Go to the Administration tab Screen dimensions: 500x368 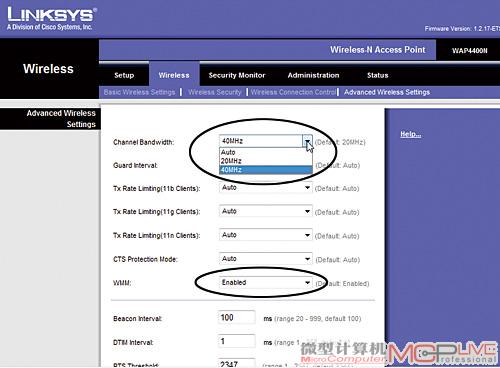(313, 75)
